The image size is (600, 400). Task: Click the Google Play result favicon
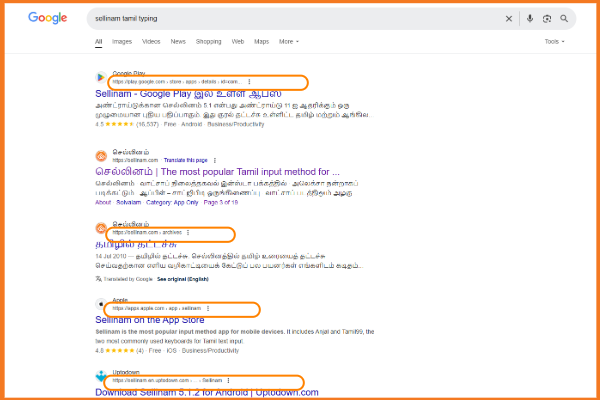(101, 77)
